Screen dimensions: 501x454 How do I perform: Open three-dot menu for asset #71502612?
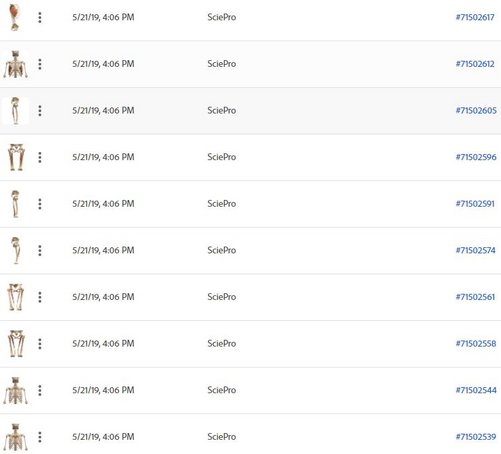40,64
